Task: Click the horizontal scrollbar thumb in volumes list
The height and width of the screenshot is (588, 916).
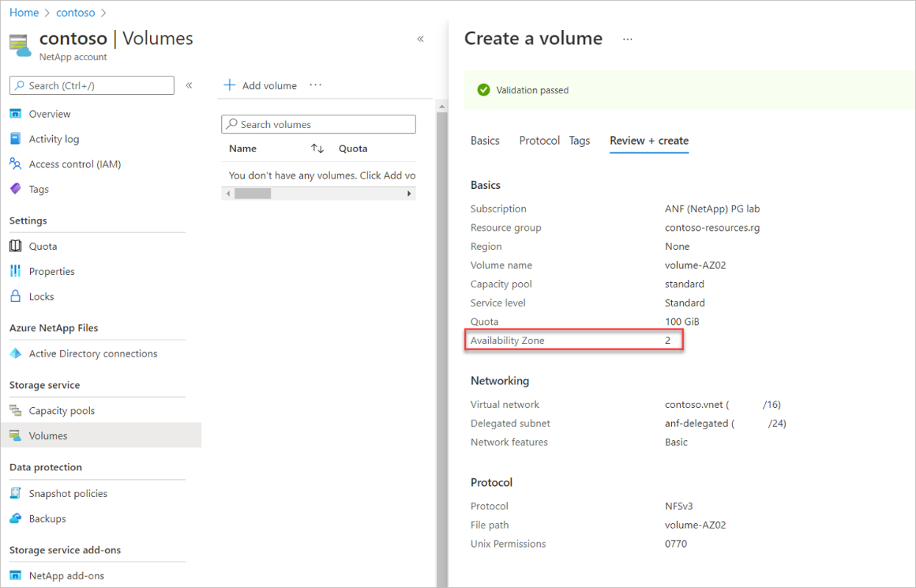Action: pyautogui.click(x=253, y=193)
